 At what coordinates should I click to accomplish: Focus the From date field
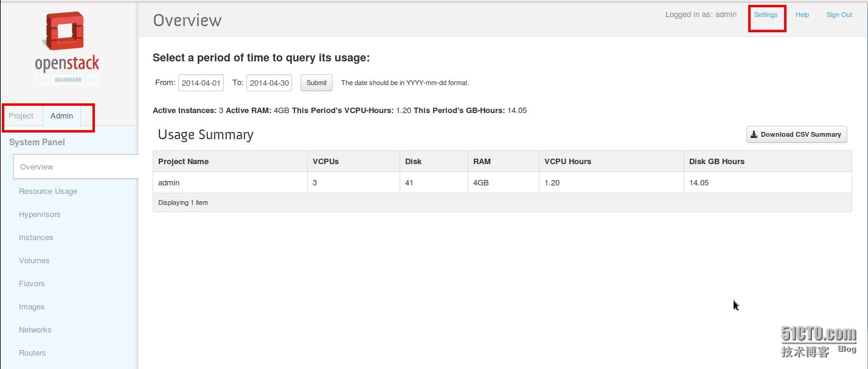coord(201,83)
